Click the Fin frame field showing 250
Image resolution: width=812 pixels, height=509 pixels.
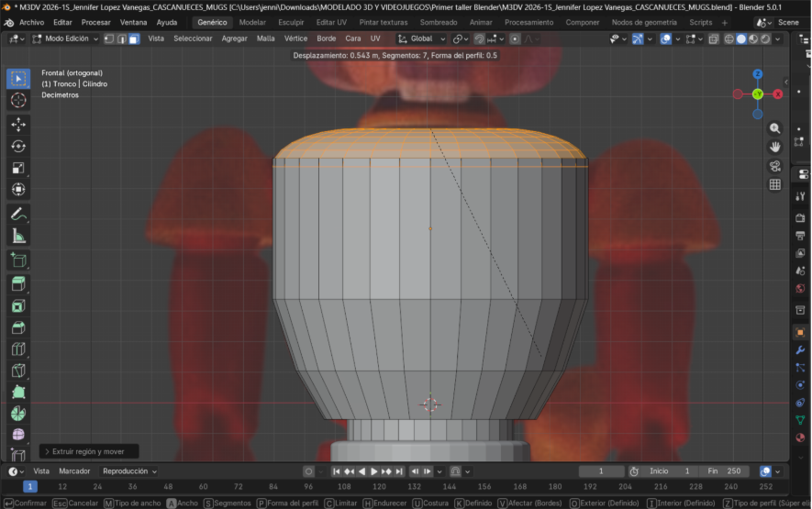click(723, 471)
